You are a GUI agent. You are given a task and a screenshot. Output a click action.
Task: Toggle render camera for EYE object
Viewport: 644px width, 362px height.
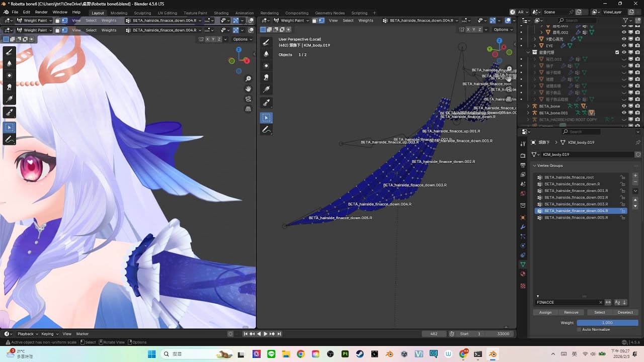tap(637, 46)
